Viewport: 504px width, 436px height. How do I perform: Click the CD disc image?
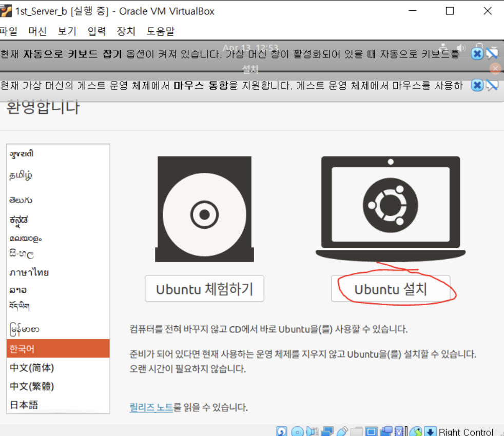(x=204, y=209)
